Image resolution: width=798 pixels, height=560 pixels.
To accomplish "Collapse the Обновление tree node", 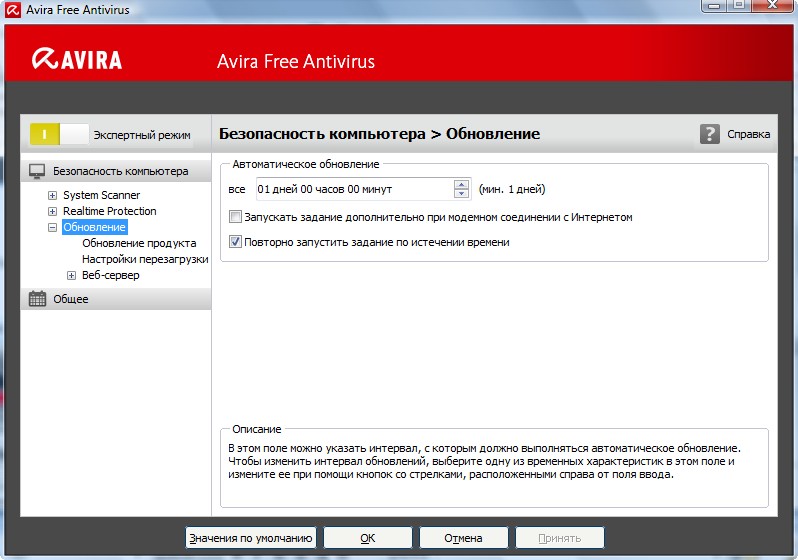I will 52,227.
